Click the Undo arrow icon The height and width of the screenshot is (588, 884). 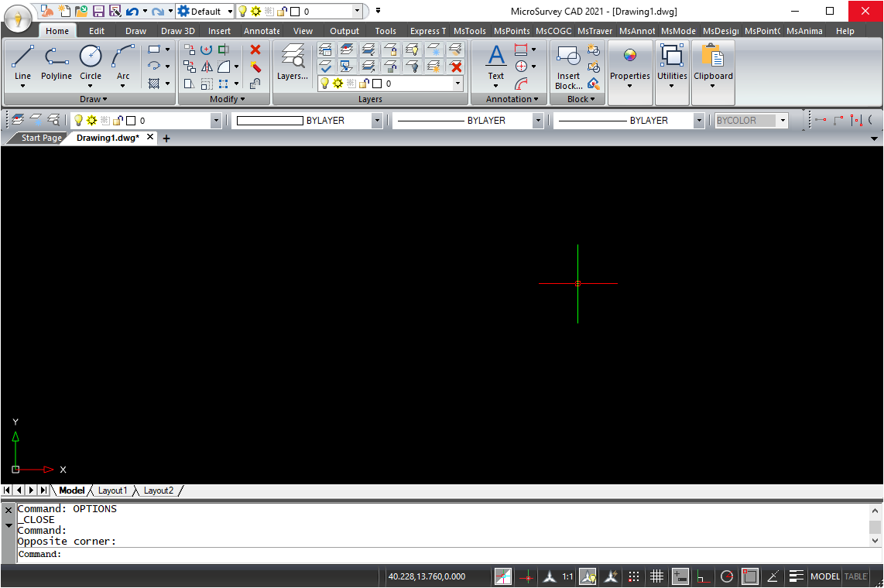[x=132, y=12]
